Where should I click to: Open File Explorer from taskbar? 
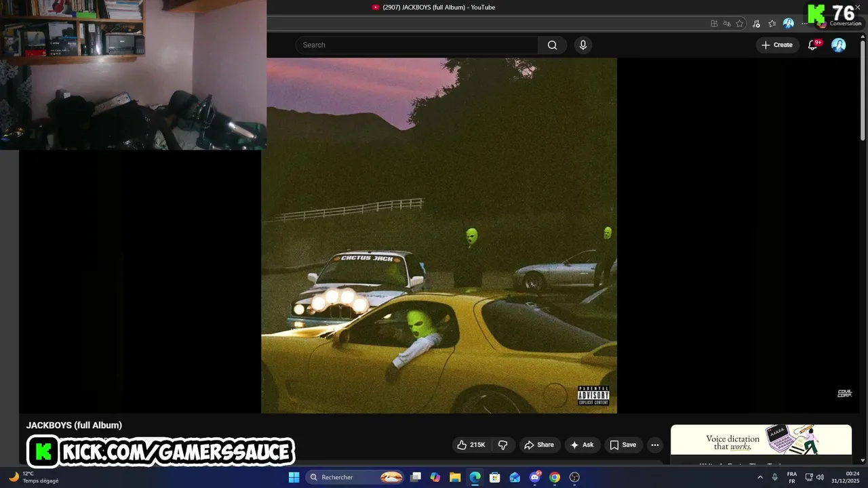455,477
